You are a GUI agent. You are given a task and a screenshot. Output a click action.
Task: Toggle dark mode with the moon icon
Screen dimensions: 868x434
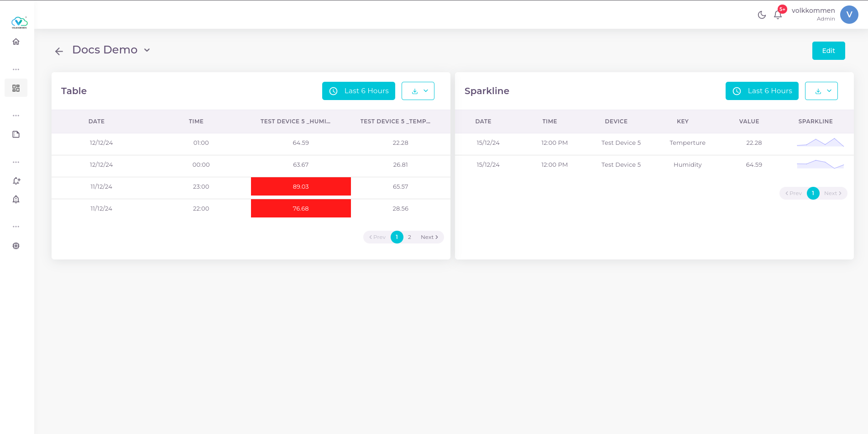tap(762, 15)
